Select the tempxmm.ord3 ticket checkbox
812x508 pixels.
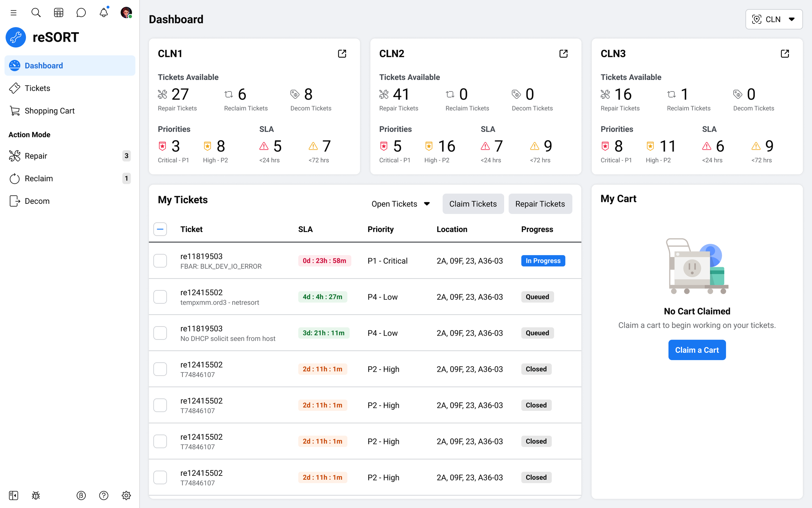(160, 297)
